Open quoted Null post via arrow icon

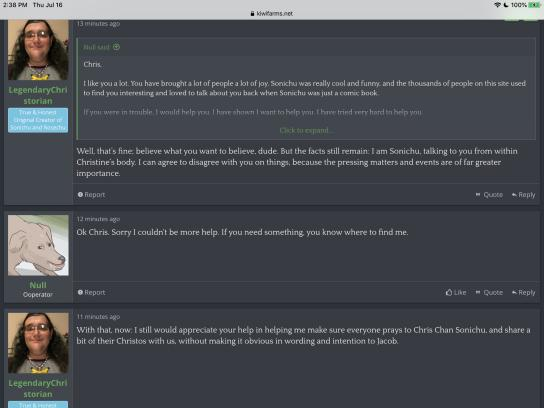(x=116, y=47)
